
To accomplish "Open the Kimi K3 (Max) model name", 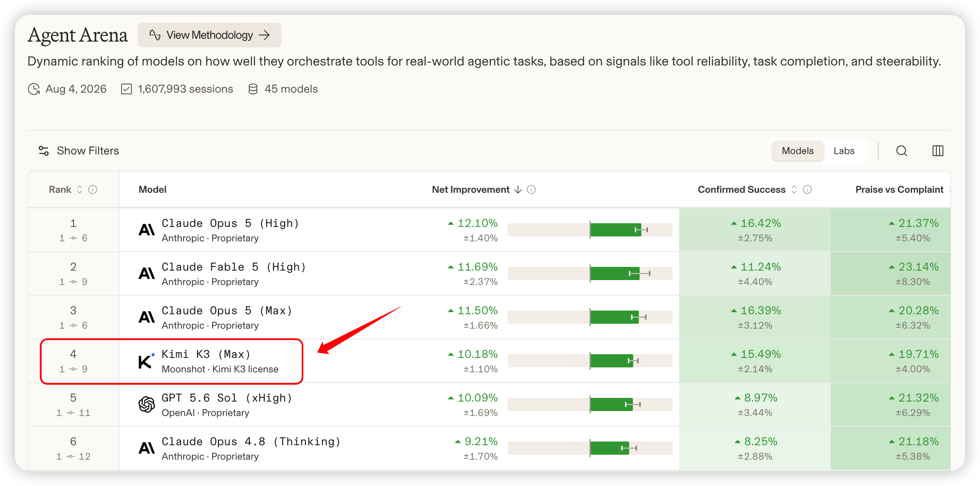I will click(x=206, y=354).
